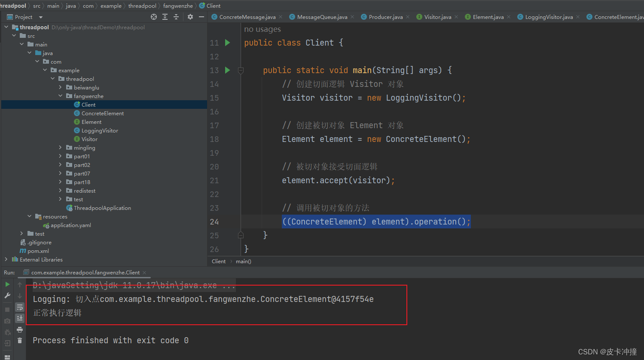Collapse the threadpool root project node

[6, 27]
